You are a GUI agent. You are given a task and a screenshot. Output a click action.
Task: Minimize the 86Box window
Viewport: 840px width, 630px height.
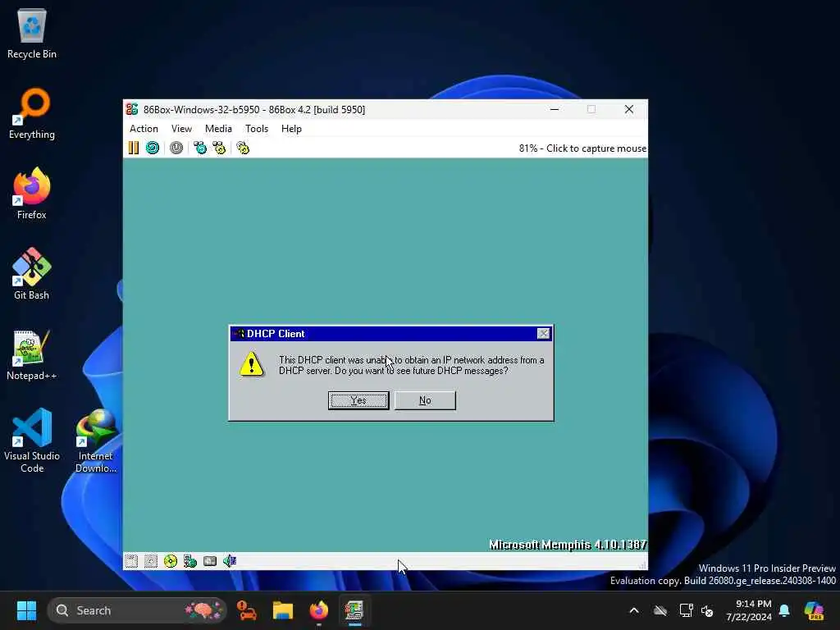tap(555, 109)
